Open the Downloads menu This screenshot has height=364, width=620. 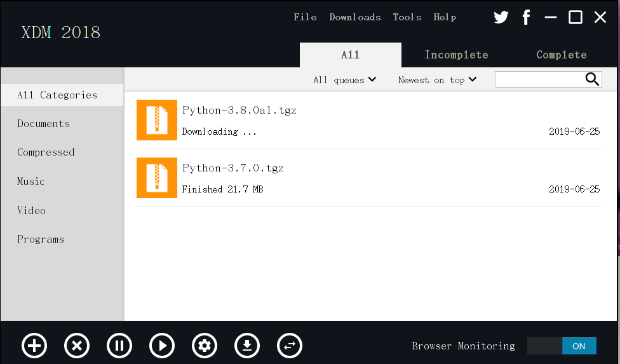(x=355, y=17)
